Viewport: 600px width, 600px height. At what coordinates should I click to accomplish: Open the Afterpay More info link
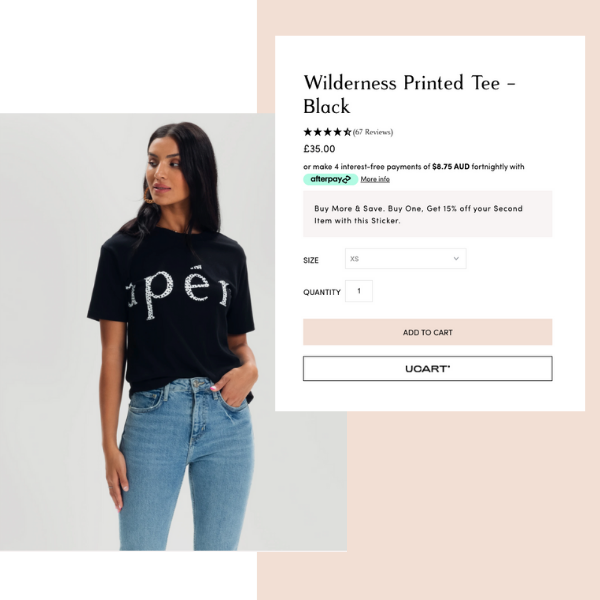(375, 179)
